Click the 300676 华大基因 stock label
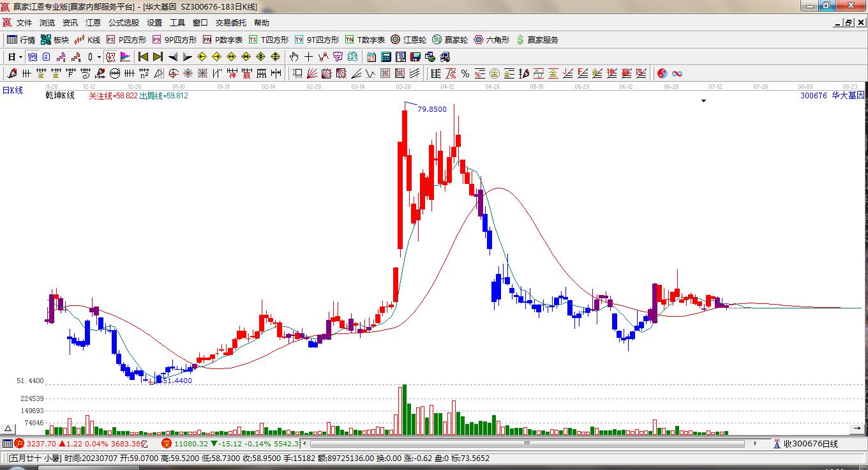This screenshot has width=868, height=470. tap(832, 96)
